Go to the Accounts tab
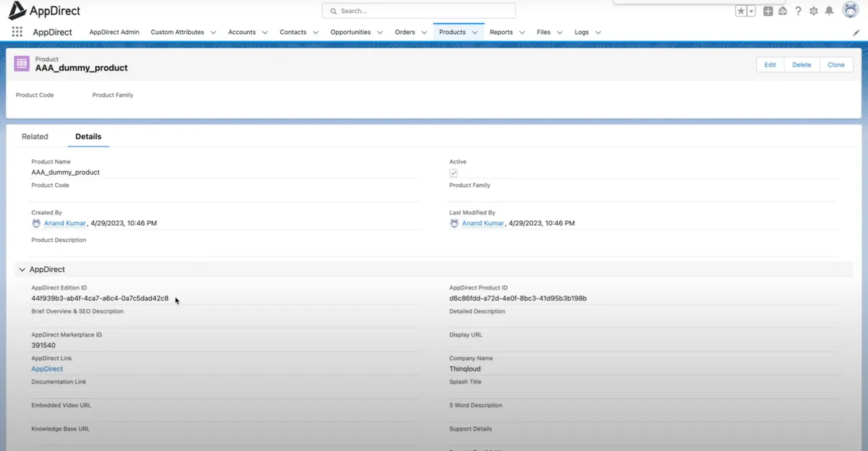The image size is (868, 451). pyautogui.click(x=242, y=33)
